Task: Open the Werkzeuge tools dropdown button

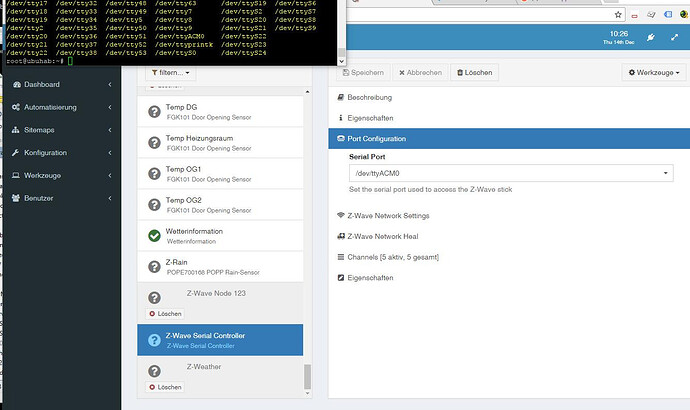Action: [x=654, y=73]
